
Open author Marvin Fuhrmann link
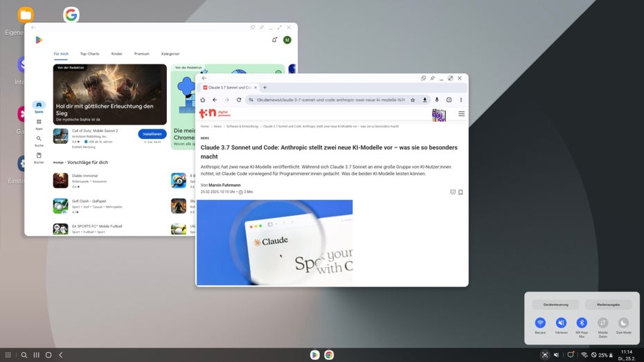pyautogui.click(x=224, y=185)
